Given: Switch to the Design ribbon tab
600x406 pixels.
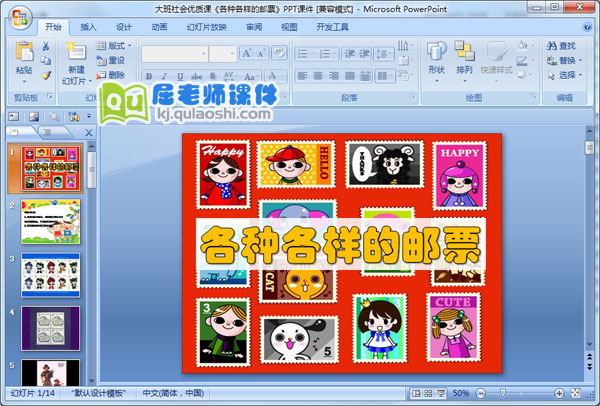Looking at the screenshot, I should pos(124,27).
